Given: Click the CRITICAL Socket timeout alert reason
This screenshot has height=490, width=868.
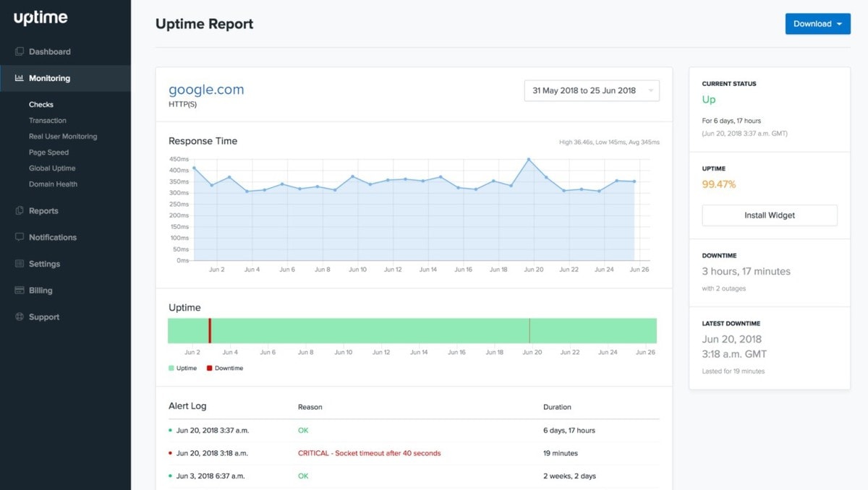Looking at the screenshot, I should point(369,454).
